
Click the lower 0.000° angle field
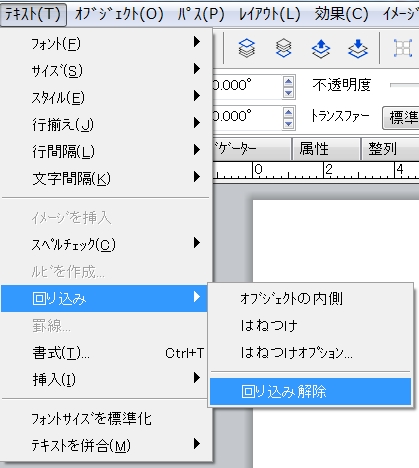[247, 117]
